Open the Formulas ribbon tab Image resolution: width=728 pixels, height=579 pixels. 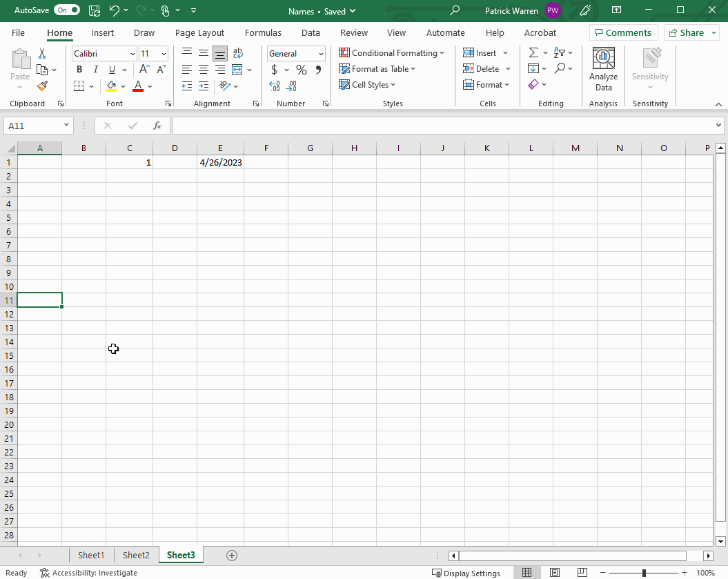click(263, 33)
